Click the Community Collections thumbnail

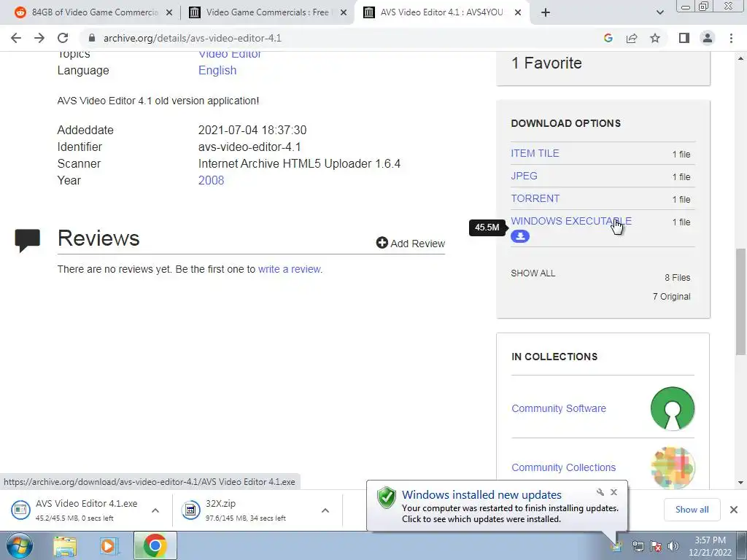[x=672, y=467]
